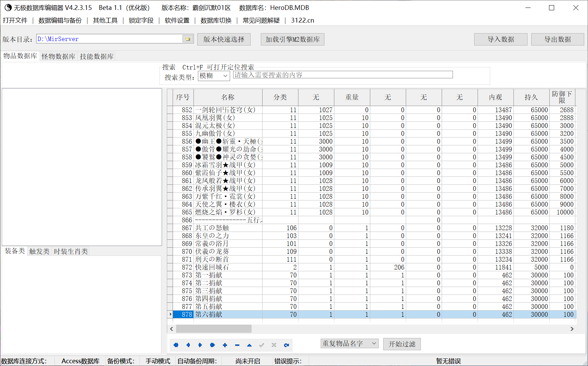Open 常见问题解疑 menu
The width and height of the screenshot is (588, 366).
(x=261, y=21)
